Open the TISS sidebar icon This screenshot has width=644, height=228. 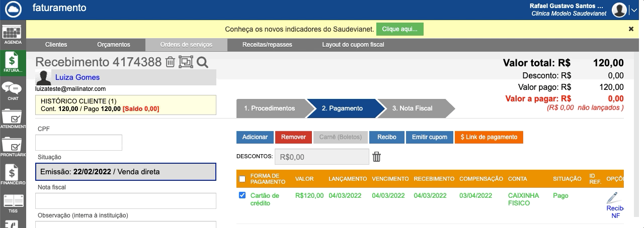click(12, 204)
